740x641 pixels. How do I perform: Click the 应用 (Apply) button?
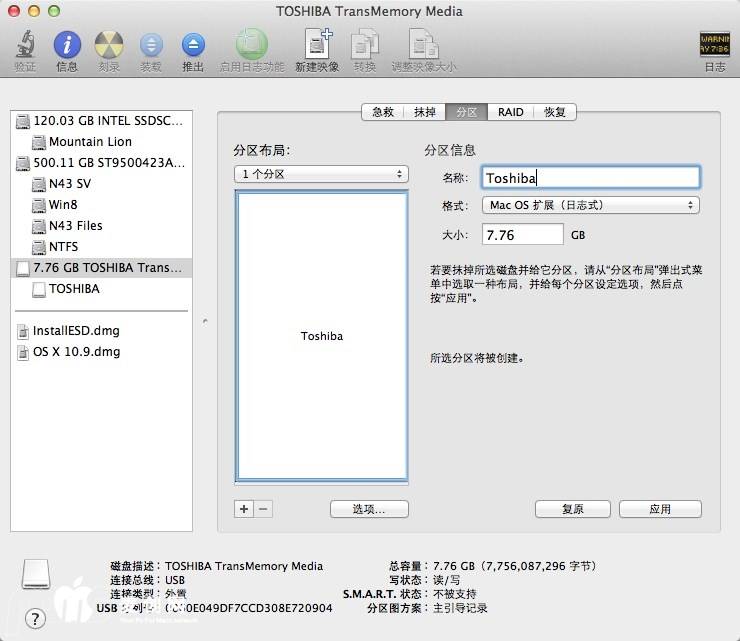pyautogui.click(x=660, y=509)
